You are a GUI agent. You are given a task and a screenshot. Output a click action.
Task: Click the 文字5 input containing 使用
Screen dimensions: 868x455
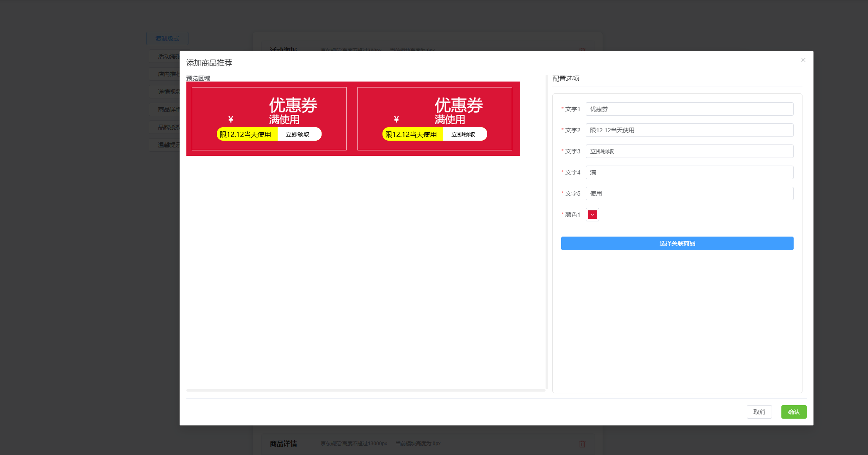point(689,193)
